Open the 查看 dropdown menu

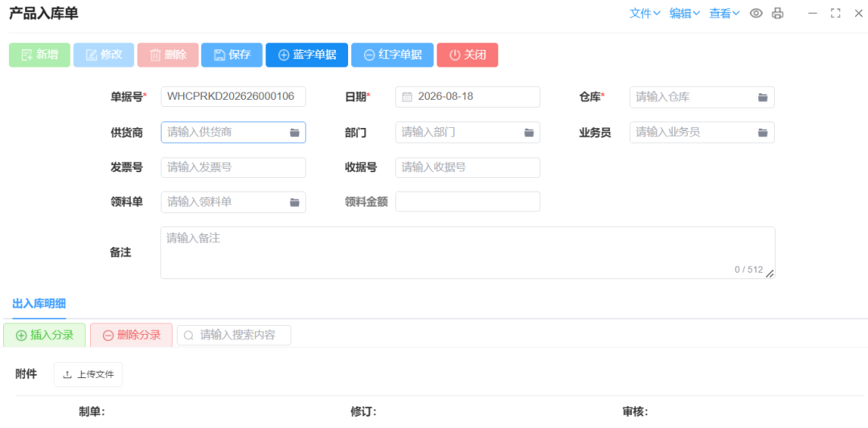(x=725, y=14)
